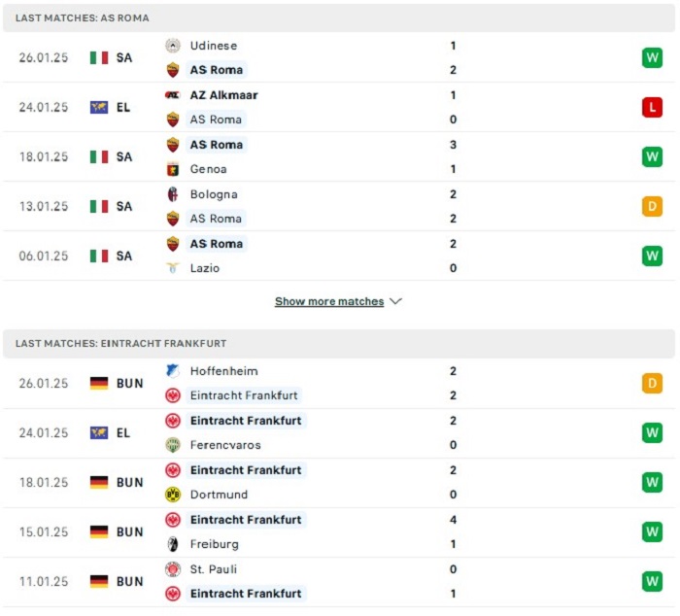Click the Genoa club crest icon
The height and width of the screenshot is (616, 680).
(x=173, y=169)
